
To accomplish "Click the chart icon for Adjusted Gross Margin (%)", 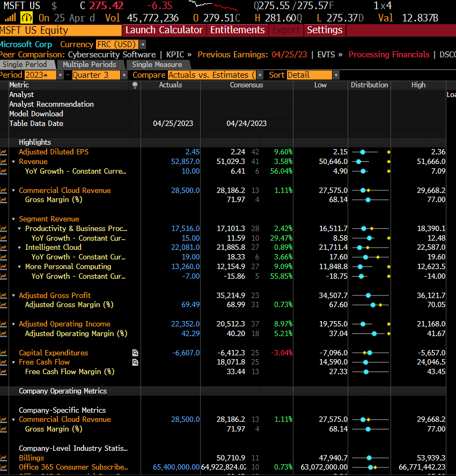I will coord(3,305).
